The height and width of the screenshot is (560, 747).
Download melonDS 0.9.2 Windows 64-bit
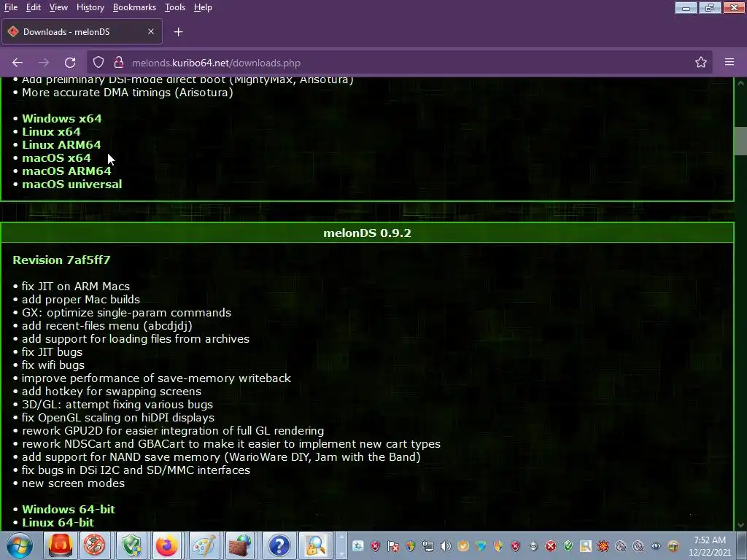click(x=69, y=509)
